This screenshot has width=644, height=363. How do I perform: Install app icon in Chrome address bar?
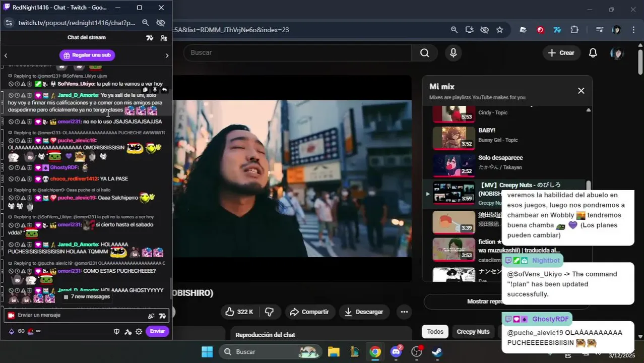click(x=469, y=30)
